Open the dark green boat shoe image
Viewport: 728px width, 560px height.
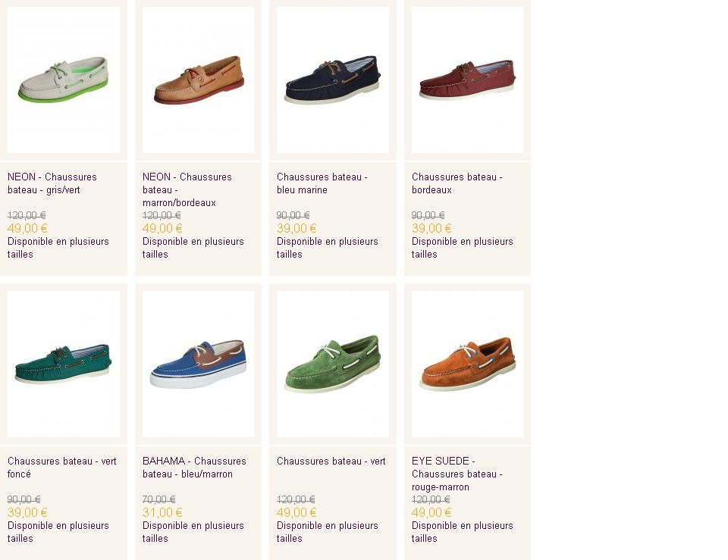pyautogui.click(x=64, y=364)
